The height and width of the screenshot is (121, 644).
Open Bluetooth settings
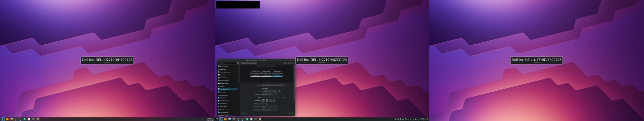point(227,98)
